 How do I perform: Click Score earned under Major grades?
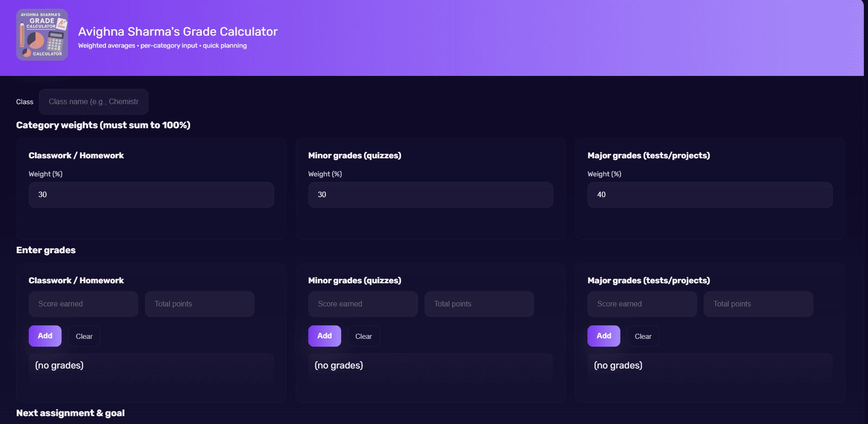coord(642,304)
